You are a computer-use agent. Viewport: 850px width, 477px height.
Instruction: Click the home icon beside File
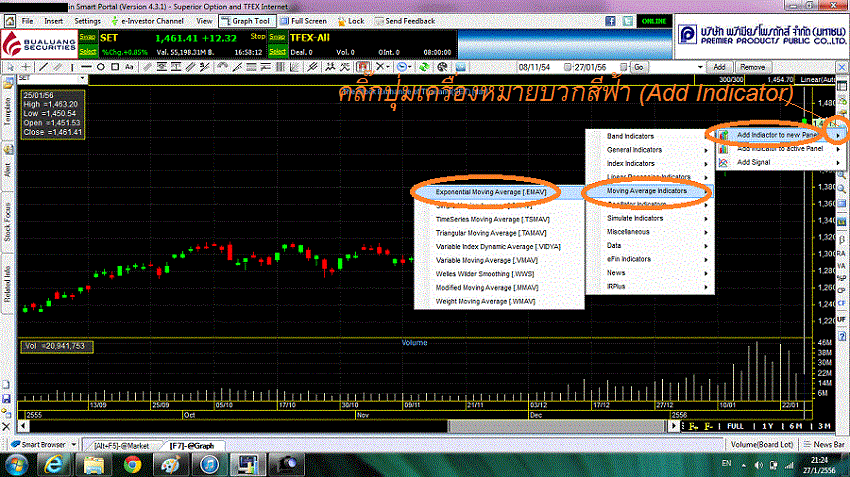(x=10, y=21)
